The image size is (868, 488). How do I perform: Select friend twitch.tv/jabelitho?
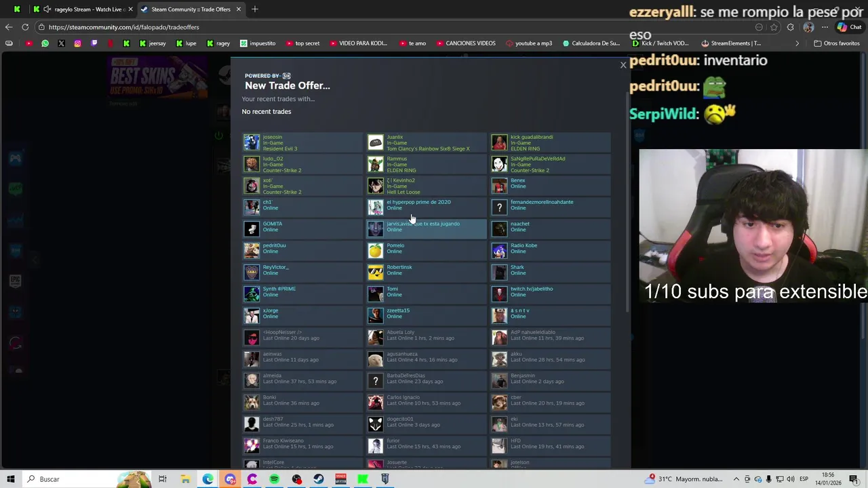pyautogui.click(x=551, y=295)
